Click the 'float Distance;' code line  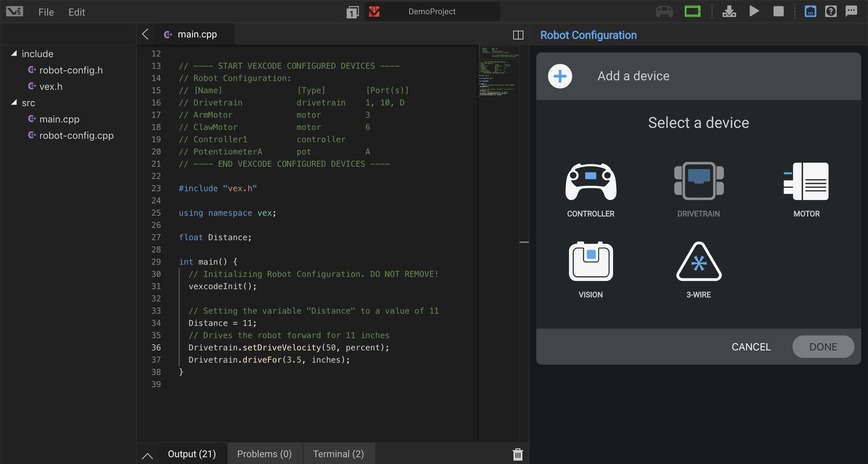pos(215,237)
